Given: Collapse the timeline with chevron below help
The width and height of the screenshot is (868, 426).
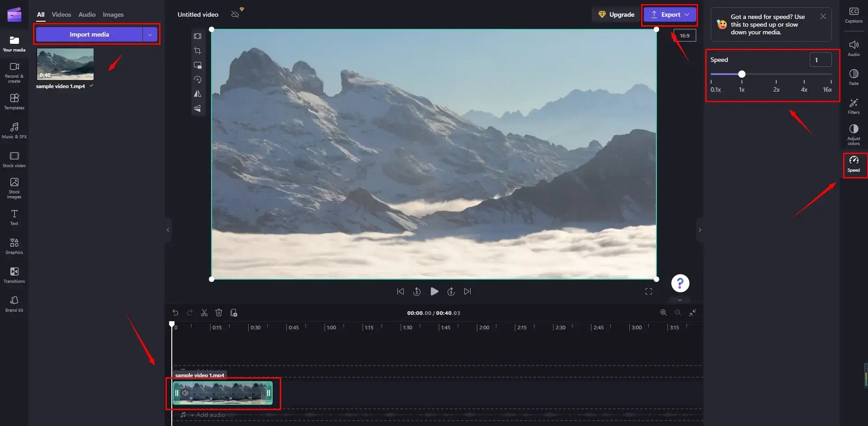Looking at the screenshot, I should (679, 300).
